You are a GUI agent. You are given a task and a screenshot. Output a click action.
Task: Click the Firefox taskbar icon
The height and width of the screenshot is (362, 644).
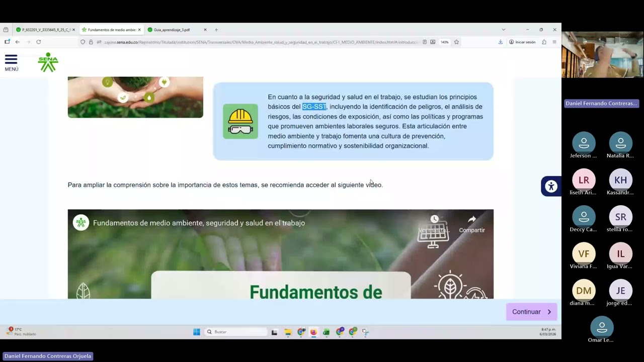click(x=313, y=332)
